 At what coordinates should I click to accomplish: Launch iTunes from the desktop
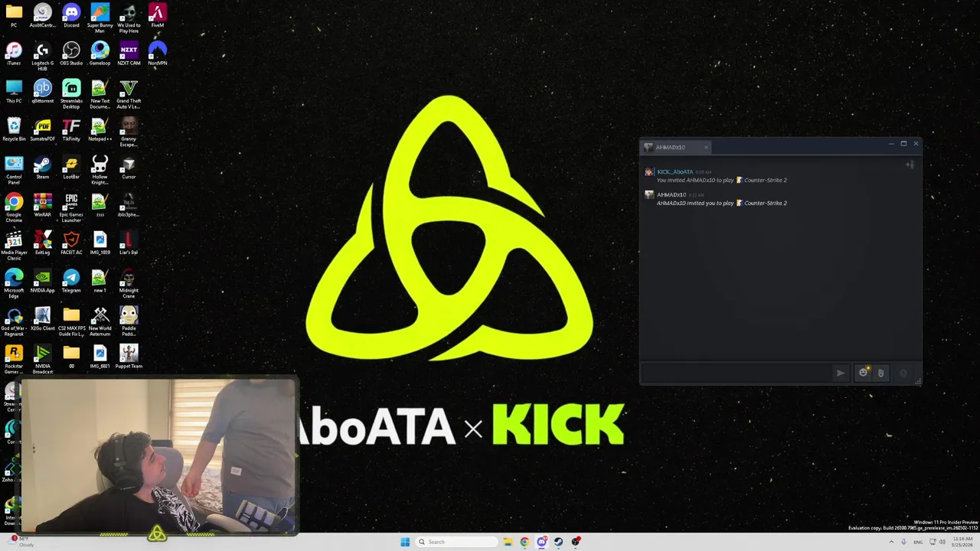(x=14, y=54)
